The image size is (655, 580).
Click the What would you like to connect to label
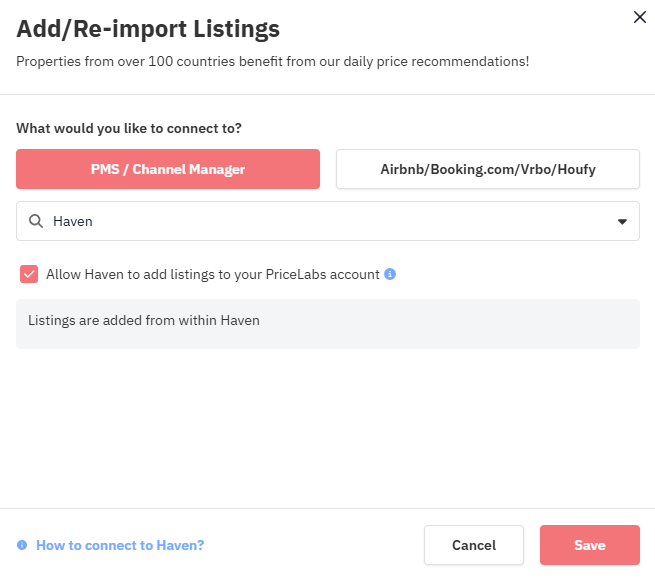pos(129,128)
